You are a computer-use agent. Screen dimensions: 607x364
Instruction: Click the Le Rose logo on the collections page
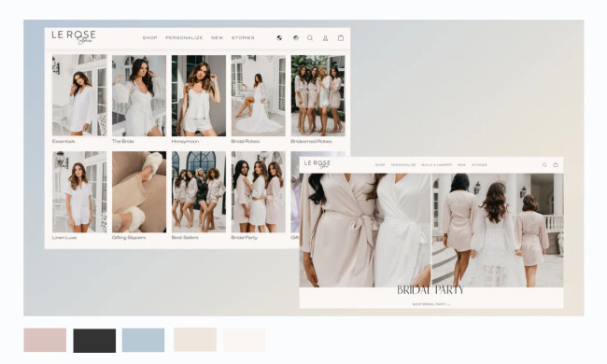[x=74, y=37]
